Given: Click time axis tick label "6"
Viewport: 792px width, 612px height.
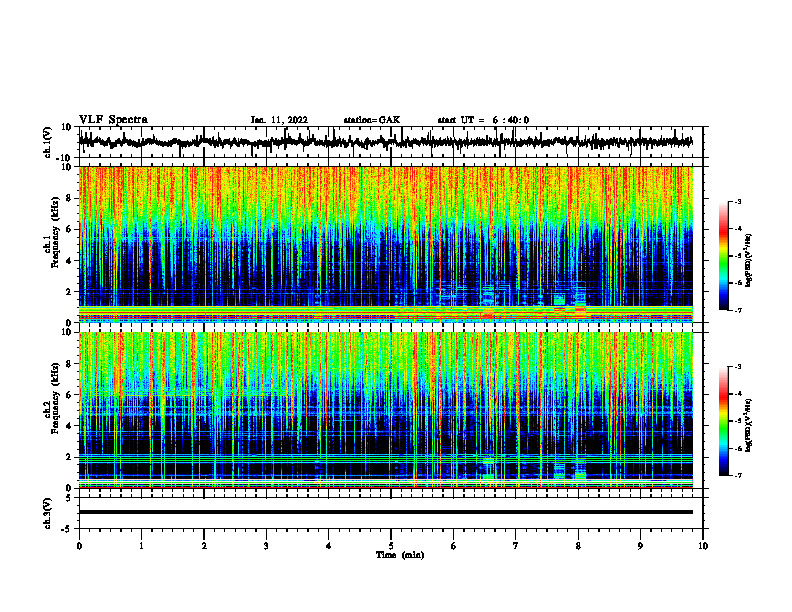Looking at the screenshot, I should 454,546.
